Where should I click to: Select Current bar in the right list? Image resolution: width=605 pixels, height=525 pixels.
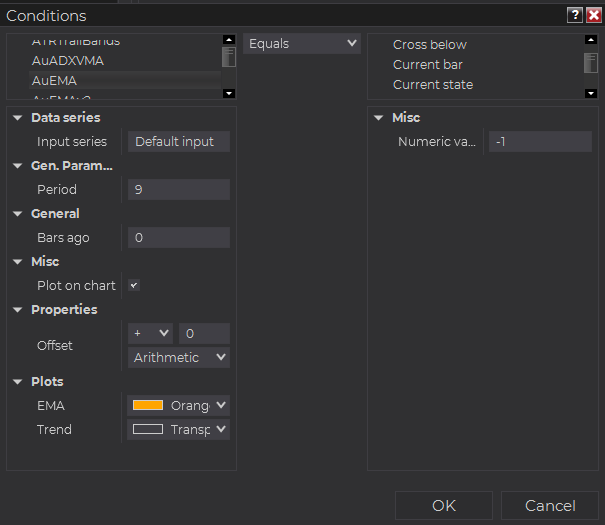(x=428, y=65)
